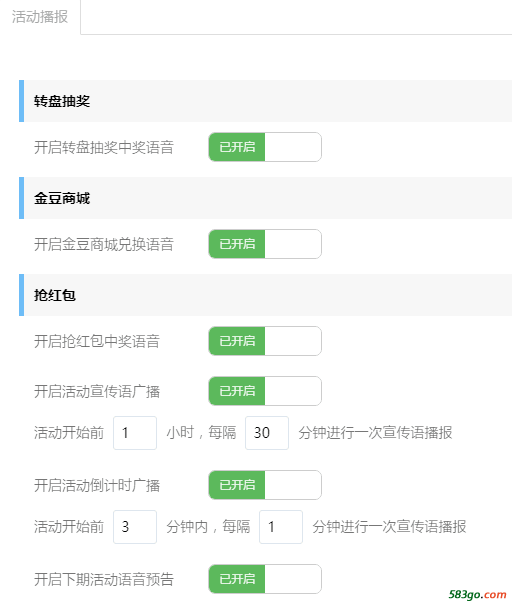
Task: Toggle the 开启活动倒计时广播 switch
Action: [265, 485]
